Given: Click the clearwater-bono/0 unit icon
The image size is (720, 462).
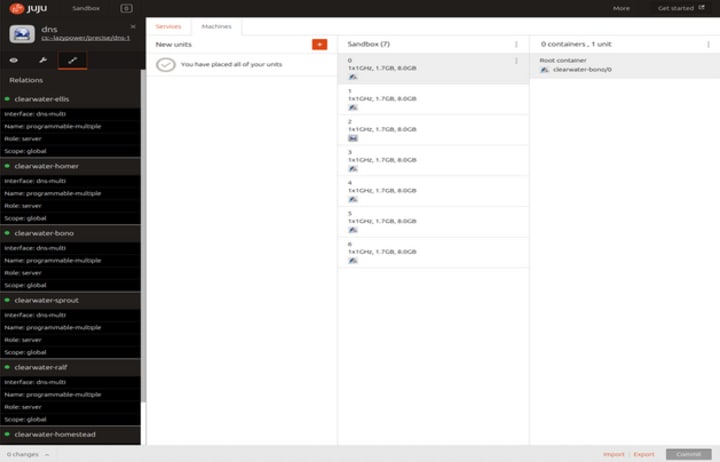Looking at the screenshot, I should point(544,70).
